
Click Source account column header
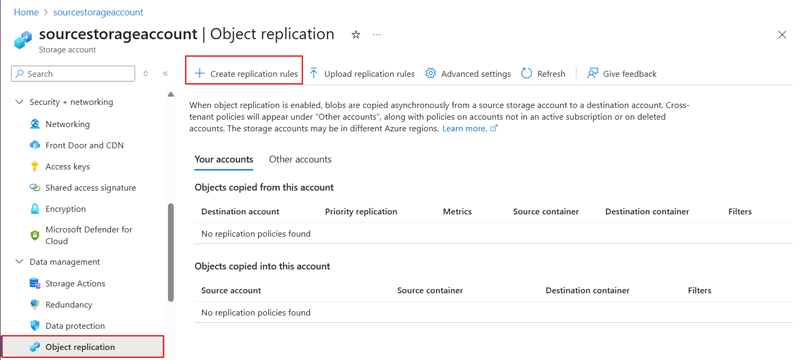[231, 290]
